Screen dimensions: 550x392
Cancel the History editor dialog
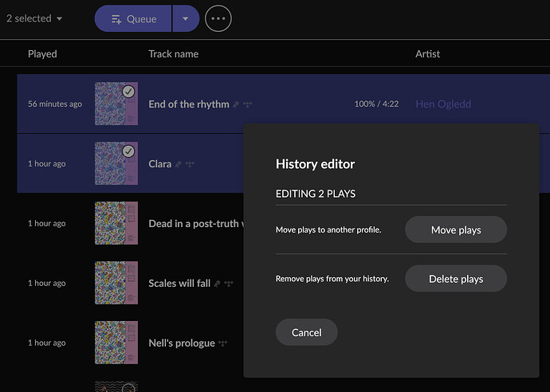[306, 332]
